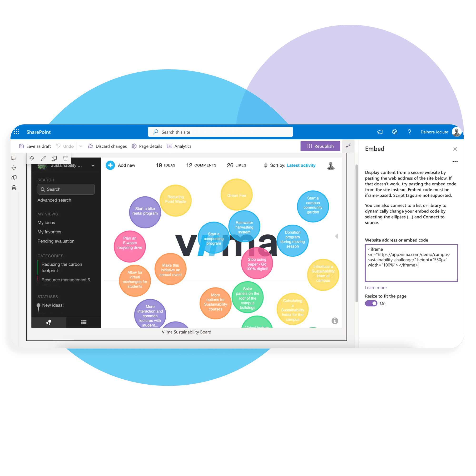This screenshot has width=476, height=476.
Task: Click the Add new idea button icon
Action: pyautogui.click(x=111, y=165)
